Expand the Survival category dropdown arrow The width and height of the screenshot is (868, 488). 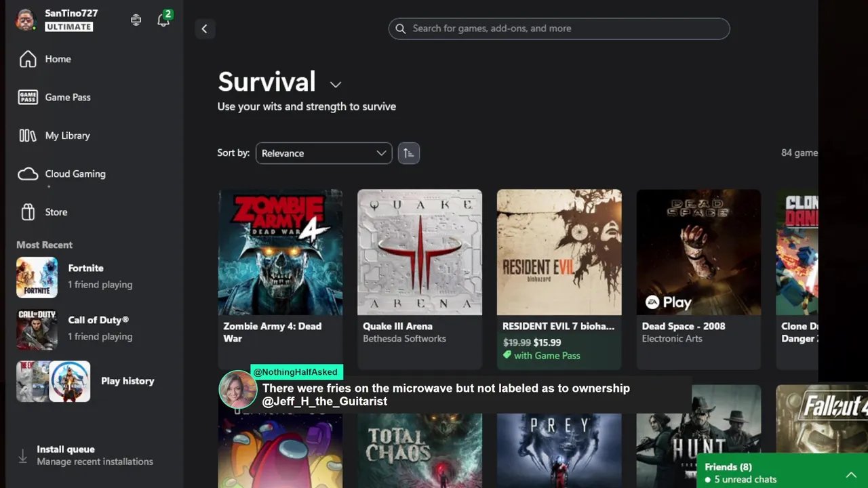(x=336, y=85)
